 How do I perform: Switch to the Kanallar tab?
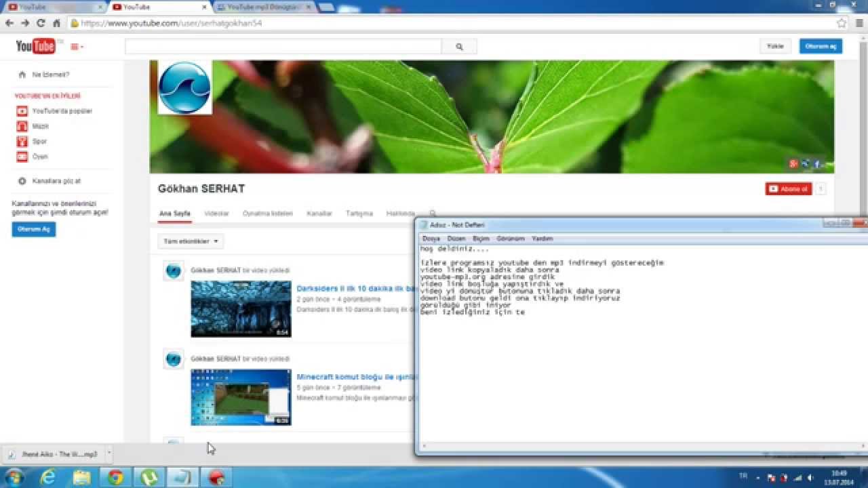point(319,213)
